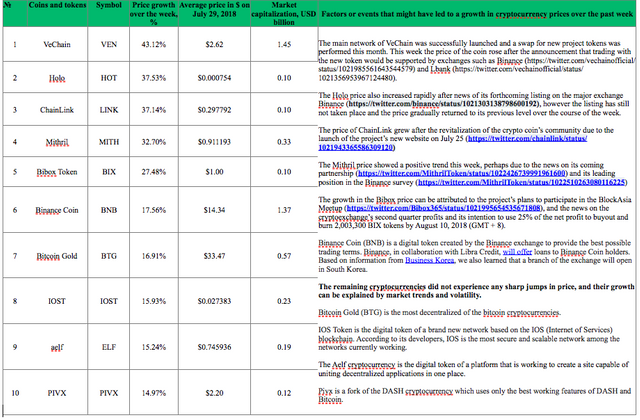
Task: Select the 0.33 market capitalization value
Action: point(284,142)
